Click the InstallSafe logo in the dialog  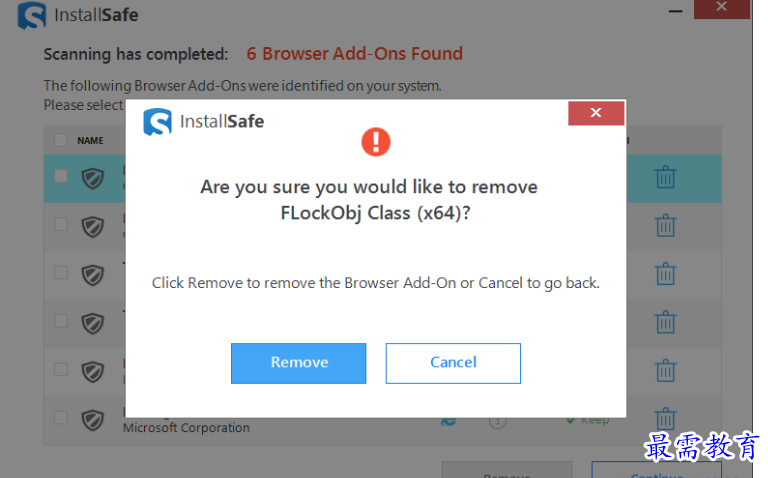(158, 122)
